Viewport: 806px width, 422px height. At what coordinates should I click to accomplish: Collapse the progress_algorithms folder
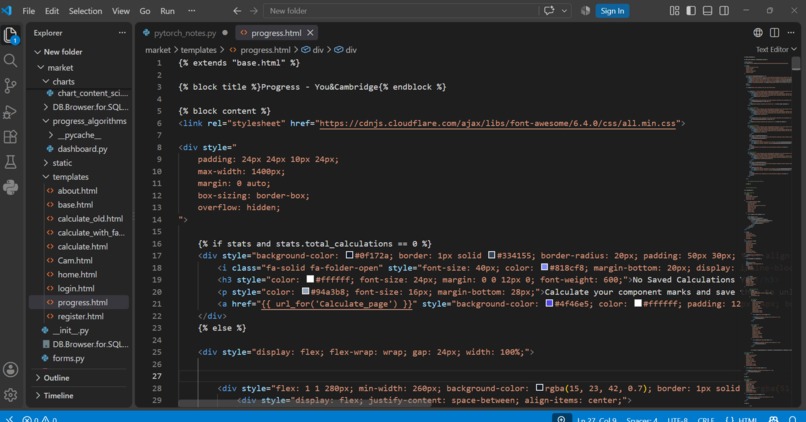[x=46, y=121]
